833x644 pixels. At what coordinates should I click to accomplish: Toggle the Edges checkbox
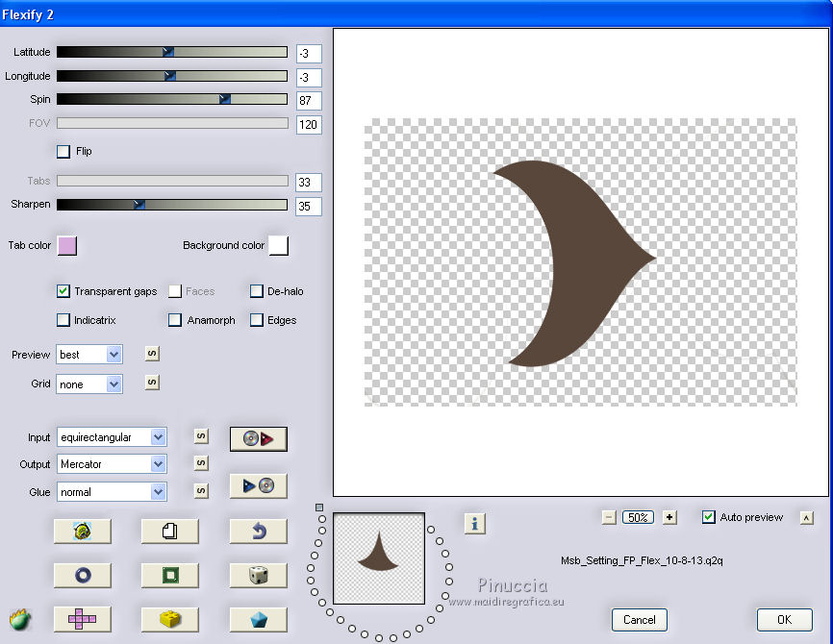pos(257,320)
